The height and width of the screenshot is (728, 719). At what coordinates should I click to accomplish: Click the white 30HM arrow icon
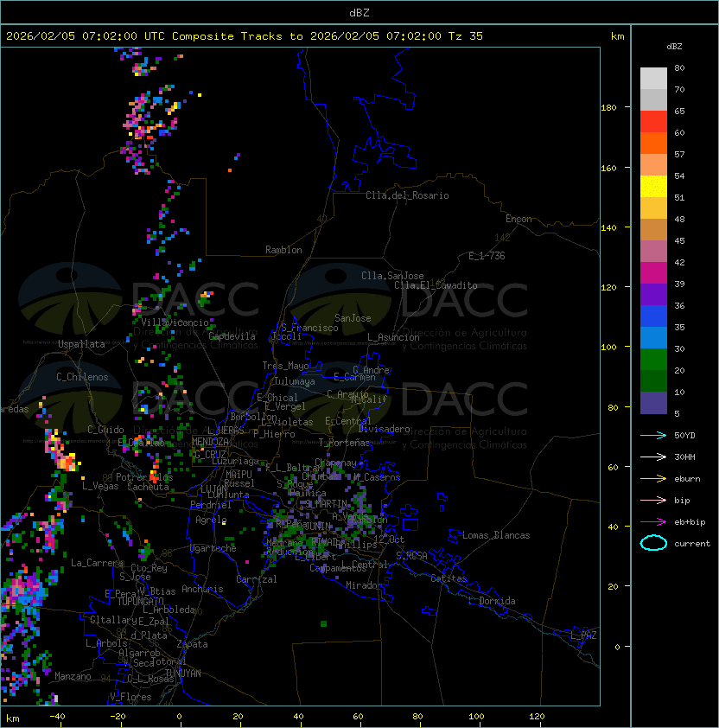(x=653, y=457)
